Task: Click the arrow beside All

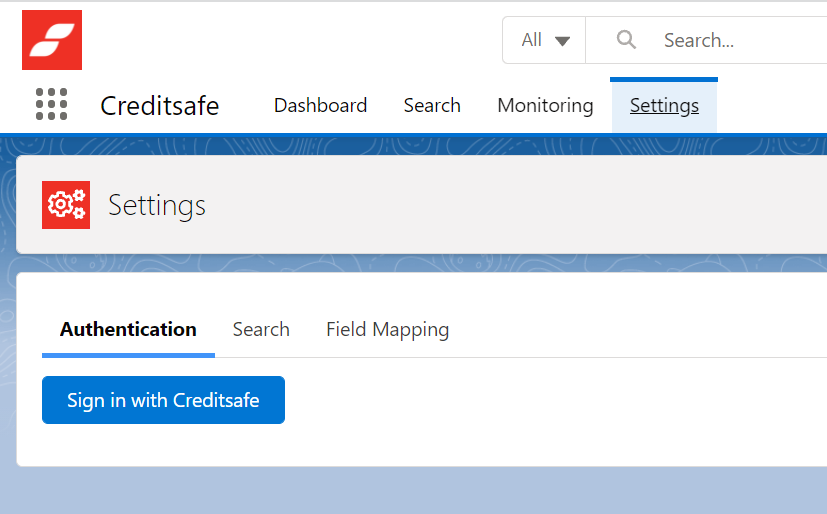Action: point(562,41)
